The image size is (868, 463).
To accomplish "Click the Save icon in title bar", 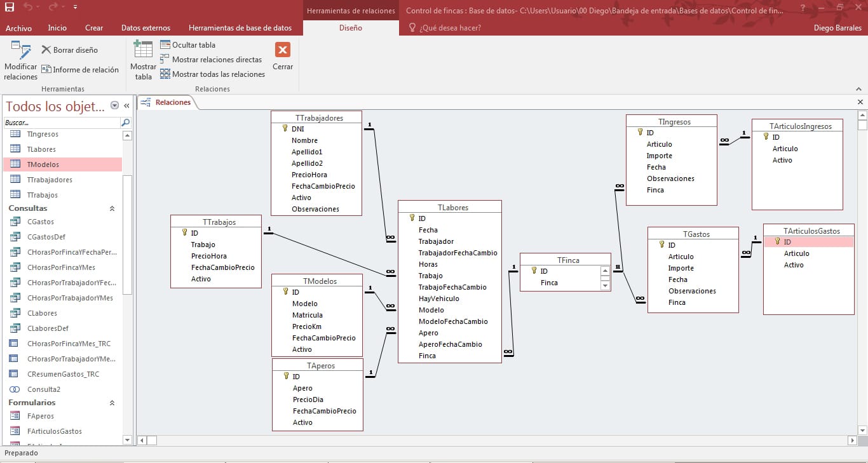I will [x=10, y=7].
